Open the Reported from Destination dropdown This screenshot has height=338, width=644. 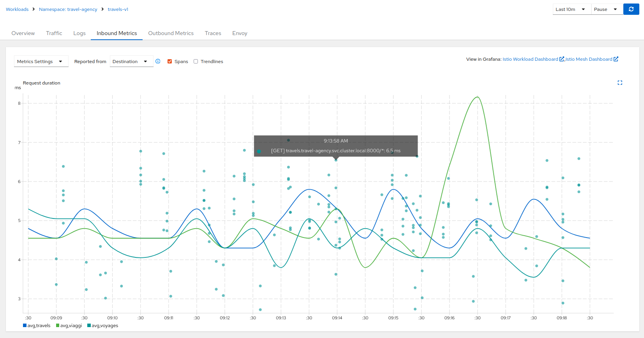tap(131, 62)
